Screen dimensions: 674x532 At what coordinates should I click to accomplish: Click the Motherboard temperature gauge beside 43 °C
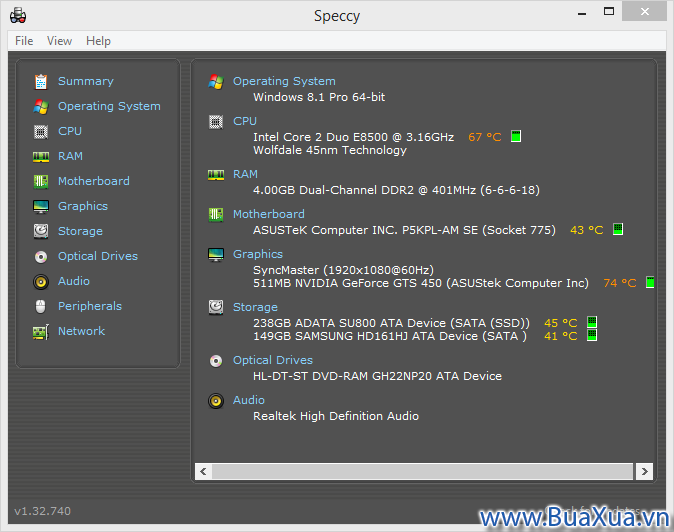pos(618,229)
